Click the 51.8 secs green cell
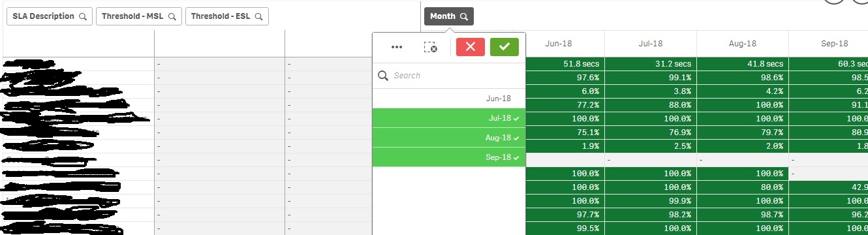This screenshot has height=235, width=868. 565,64
